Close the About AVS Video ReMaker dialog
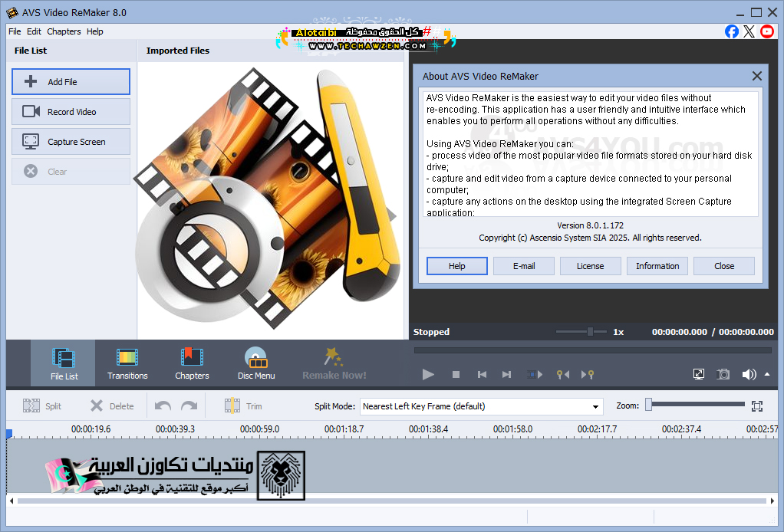 757,76
